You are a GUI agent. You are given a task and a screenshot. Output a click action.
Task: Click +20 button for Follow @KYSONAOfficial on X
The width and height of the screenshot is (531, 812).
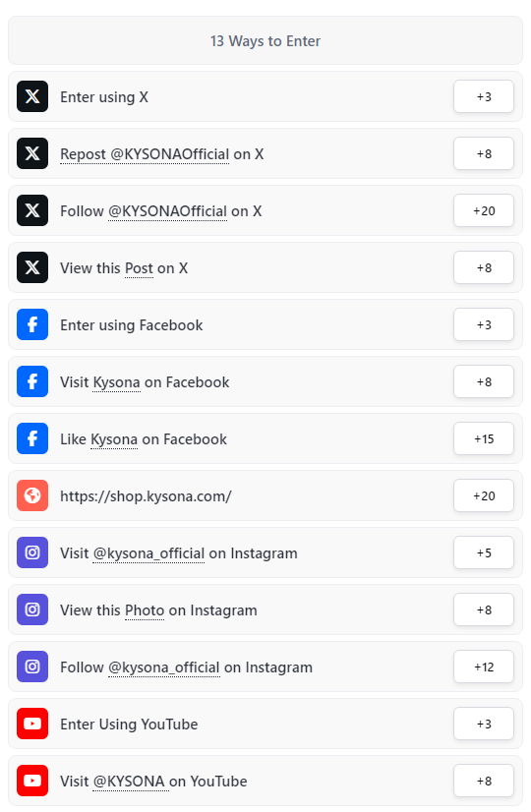point(484,210)
